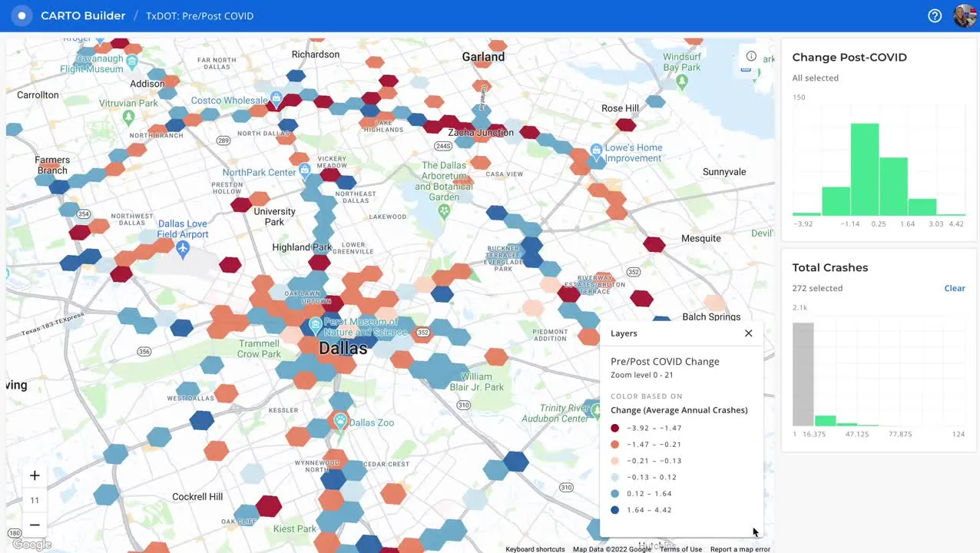
Task: Click the dark blue 1.64 – 4.42 swatch
Action: tap(615, 510)
